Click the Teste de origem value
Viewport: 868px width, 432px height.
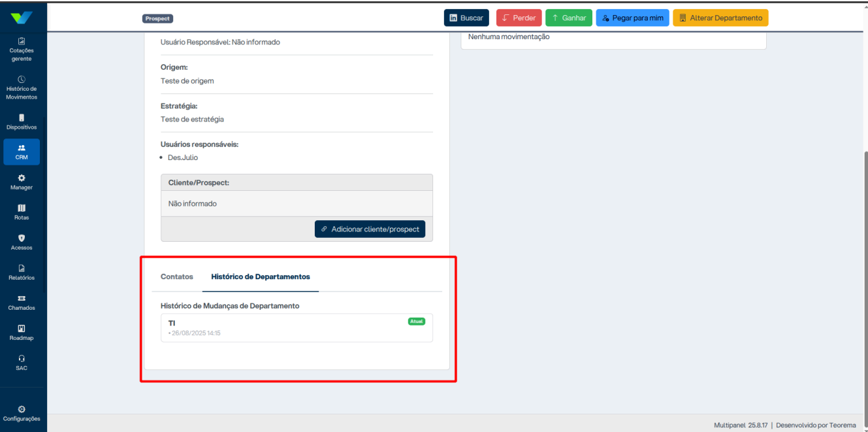pyautogui.click(x=187, y=81)
